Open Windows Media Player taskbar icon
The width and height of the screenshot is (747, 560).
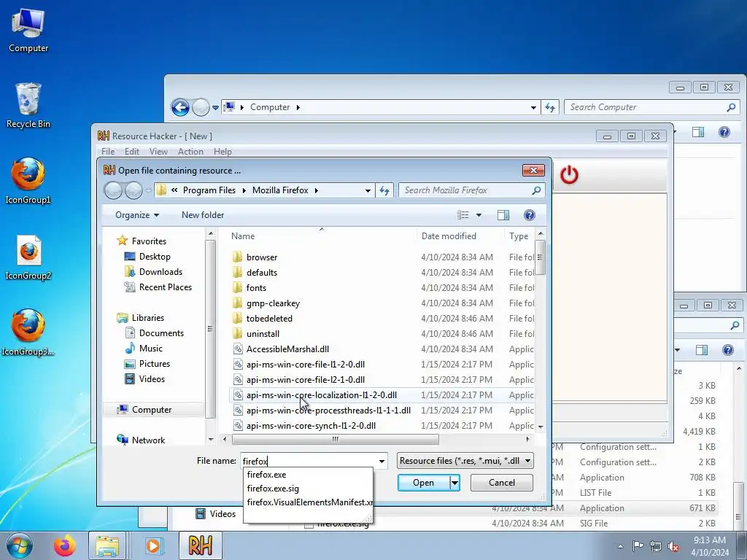[153, 545]
